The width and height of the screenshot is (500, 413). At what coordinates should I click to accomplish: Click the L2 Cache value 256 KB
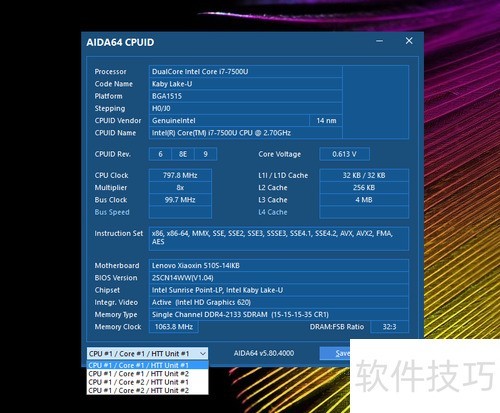pyautogui.click(x=364, y=188)
